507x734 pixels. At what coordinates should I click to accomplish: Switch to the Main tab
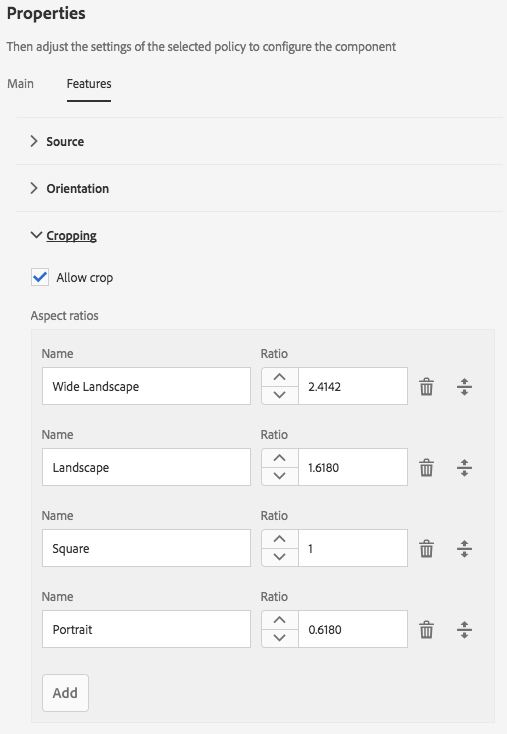pos(21,84)
